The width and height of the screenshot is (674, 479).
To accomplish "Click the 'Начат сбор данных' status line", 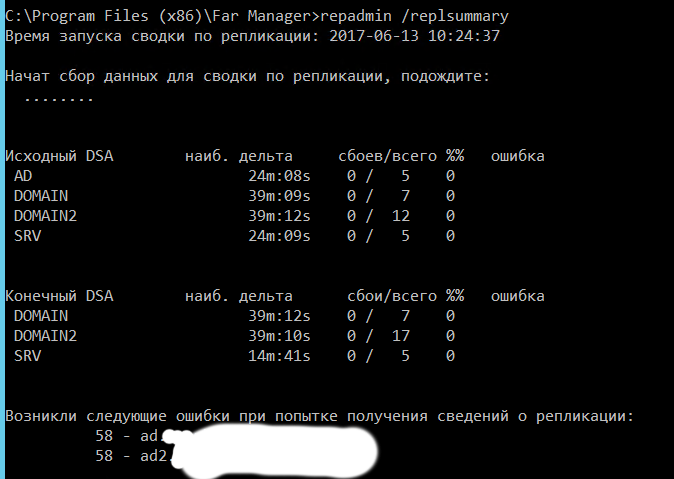I will pyautogui.click(x=248, y=76).
